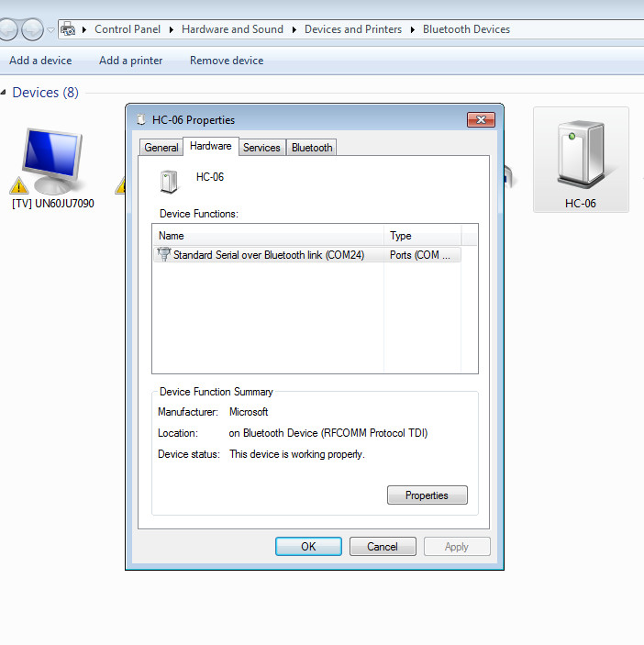Click Cancel in the HC-06 Properties dialog
The width and height of the screenshot is (644, 645).
click(x=383, y=546)
